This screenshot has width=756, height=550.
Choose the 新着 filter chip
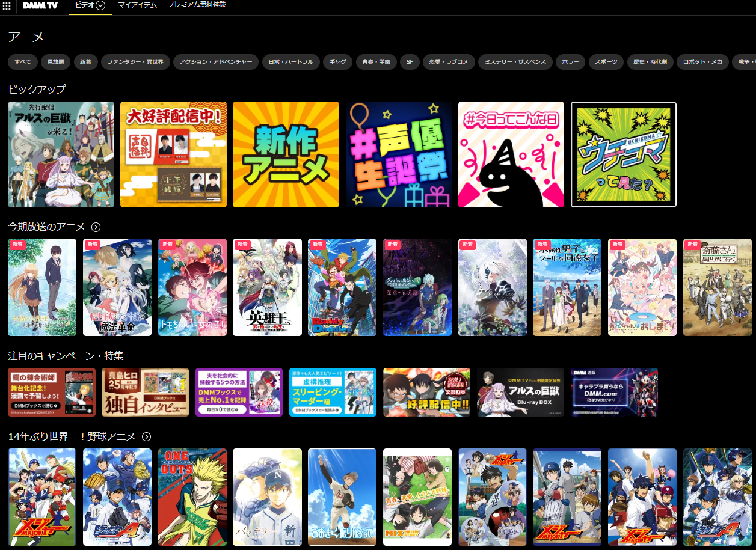[86, 62]
